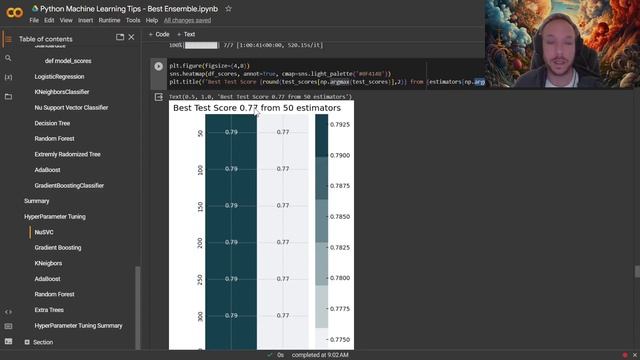Go to NuSVC section
The height and width of the screenshot is (360, 640).
[x=44, y=232]
